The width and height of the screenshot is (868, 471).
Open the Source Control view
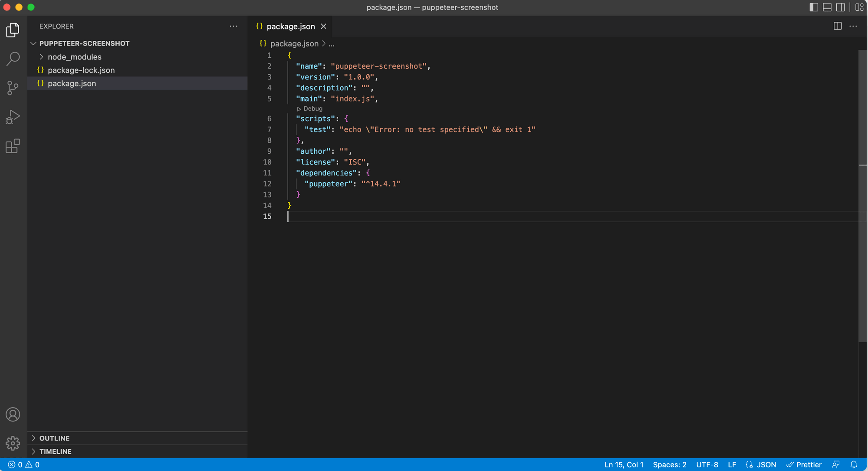13,88
